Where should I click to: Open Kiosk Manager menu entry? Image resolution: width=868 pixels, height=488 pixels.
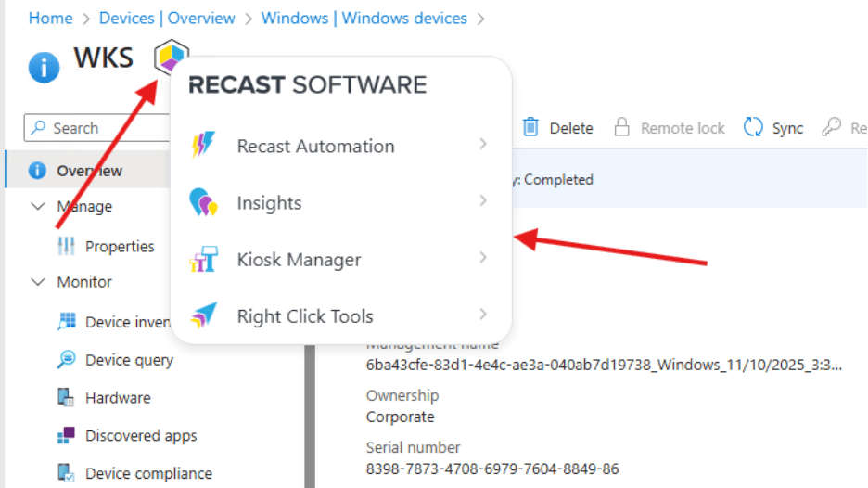pyautogui.click(x=340, y=259)
